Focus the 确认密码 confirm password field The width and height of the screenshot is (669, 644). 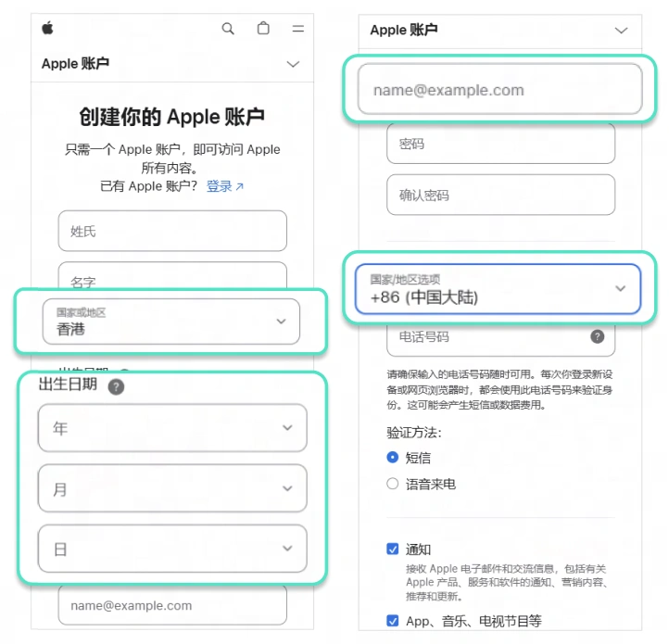(x=501, y=195)
